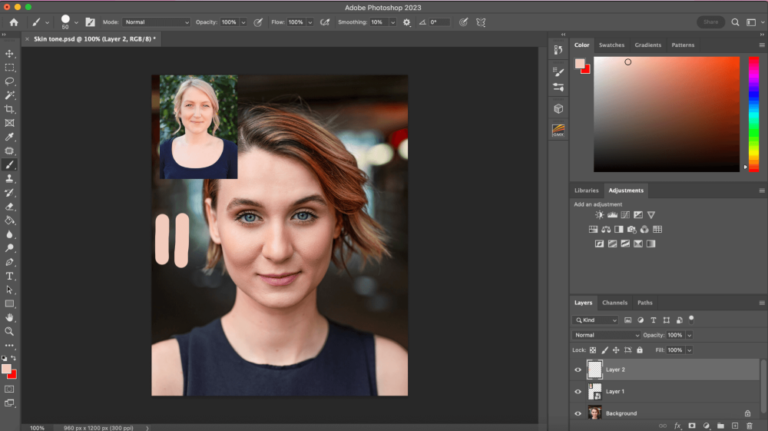
Task: Select the Rectangle shape tool
Action: tap(9, 304)
